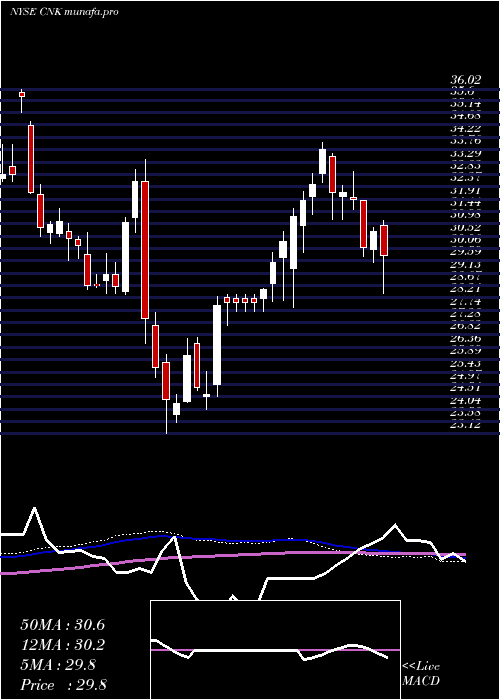This screenshot has width=500, height=700.
Task: Click the 36.02 top price label
Action: pyautogui.click(x=466, y=80)
